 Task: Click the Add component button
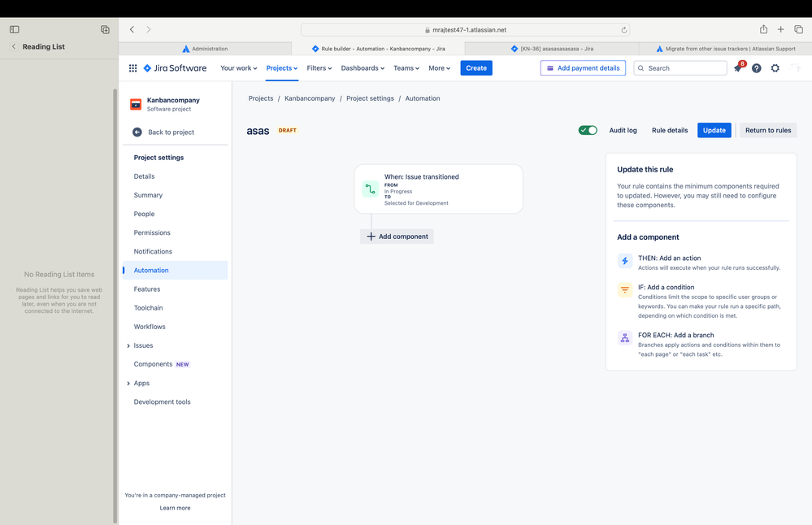(397, 236)
